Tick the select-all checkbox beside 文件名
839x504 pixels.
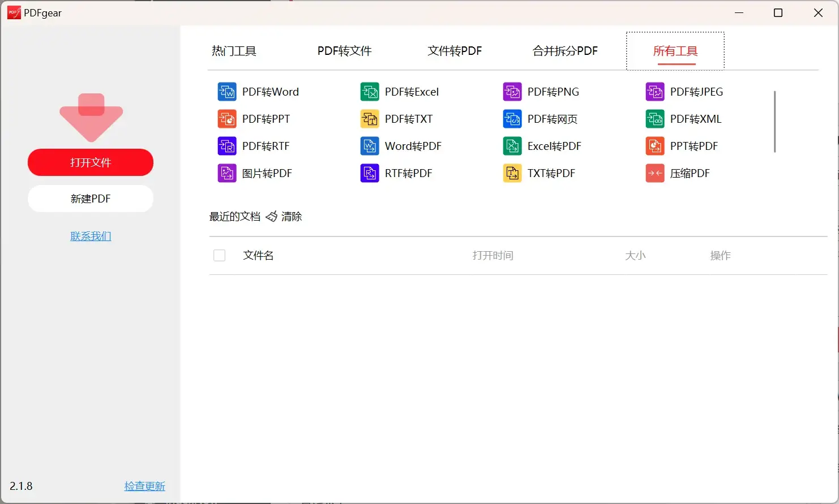[220, 256]
